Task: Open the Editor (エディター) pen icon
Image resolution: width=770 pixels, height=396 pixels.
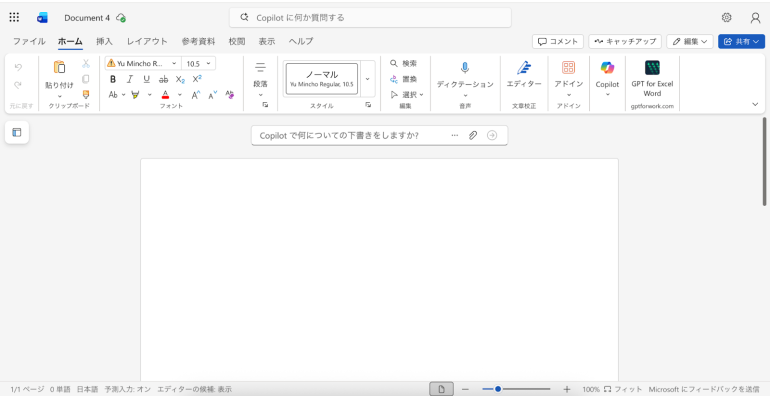Action: 524,68
